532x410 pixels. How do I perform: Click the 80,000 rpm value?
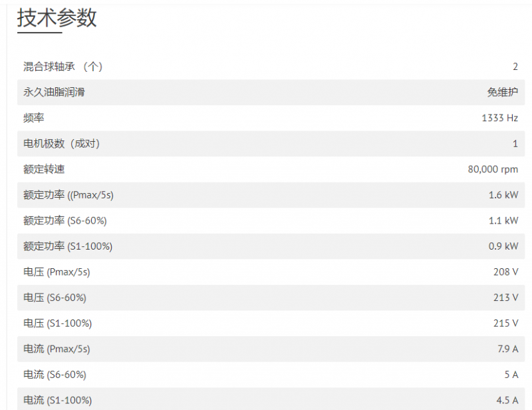493,169
